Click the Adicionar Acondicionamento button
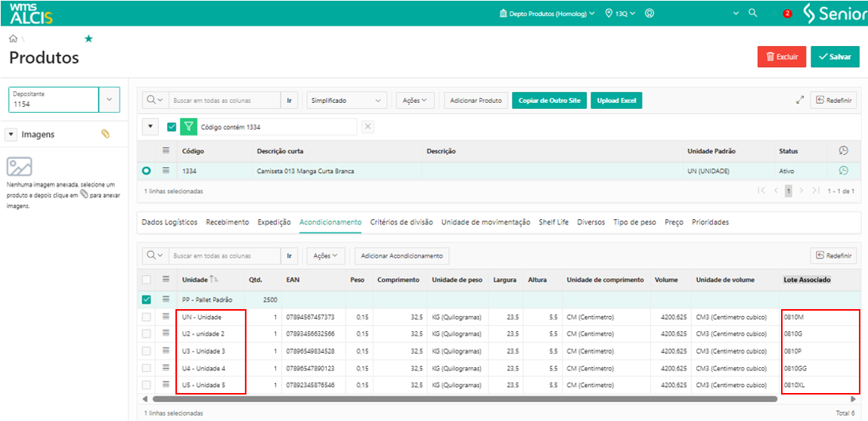The image size is (868, 421). 401,256
